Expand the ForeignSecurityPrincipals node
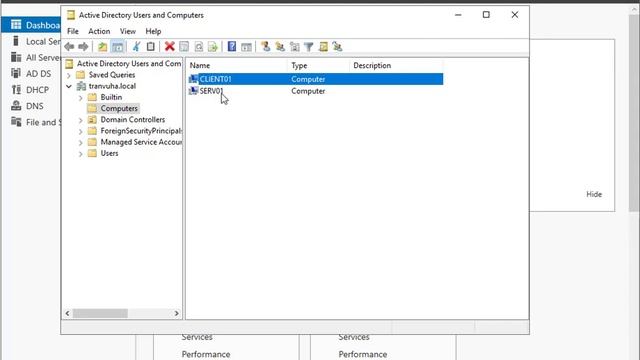 click(x=80, y=131)
